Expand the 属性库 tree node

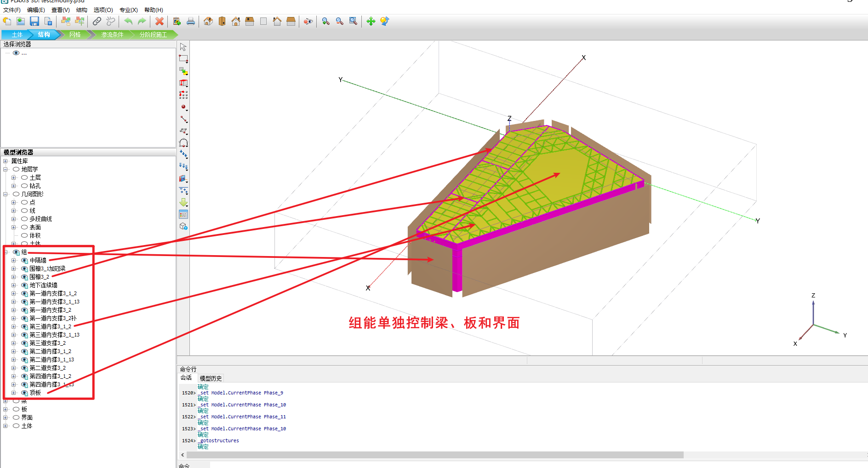click(x=6, y=161)
